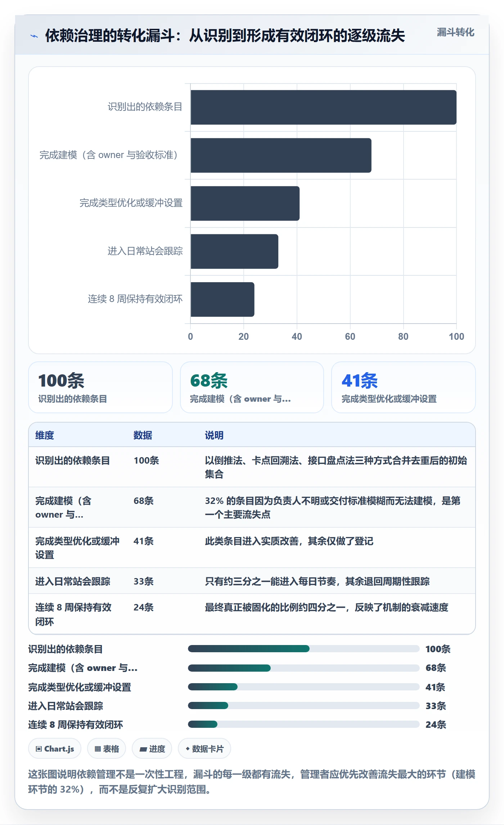The height and width of the screenshot is (825, 504).
Task: Click the Chart.js chip
Action: [55, 749]
